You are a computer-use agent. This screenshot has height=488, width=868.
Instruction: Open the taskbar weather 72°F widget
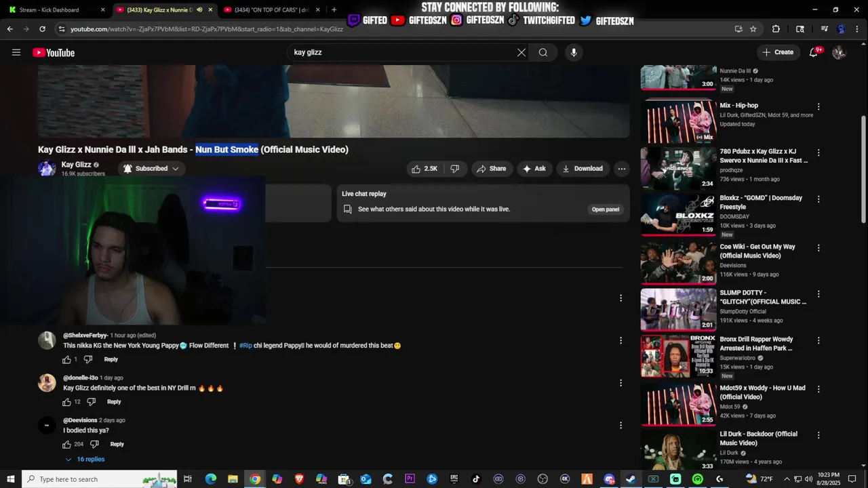pos(759,479)
